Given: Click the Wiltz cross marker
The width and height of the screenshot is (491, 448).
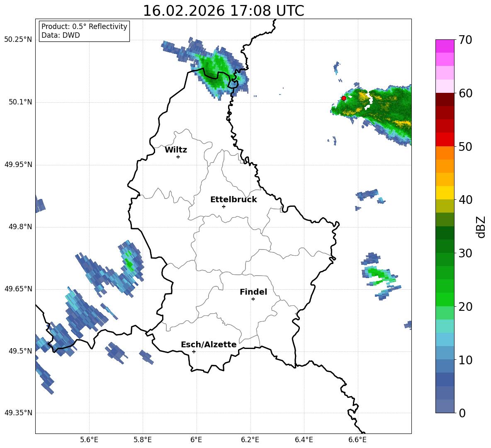Looking at the screenshot, I should [x=178, y=157].
